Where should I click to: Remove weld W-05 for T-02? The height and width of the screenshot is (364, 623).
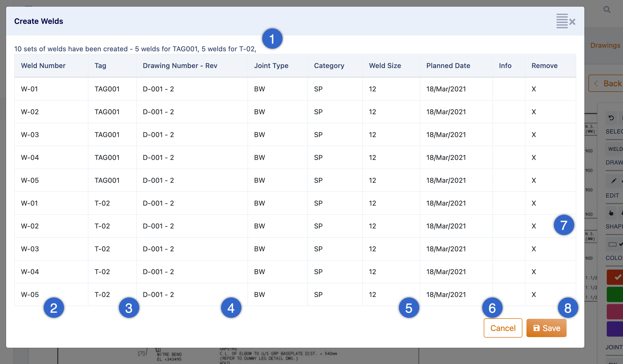click(534, 295)
